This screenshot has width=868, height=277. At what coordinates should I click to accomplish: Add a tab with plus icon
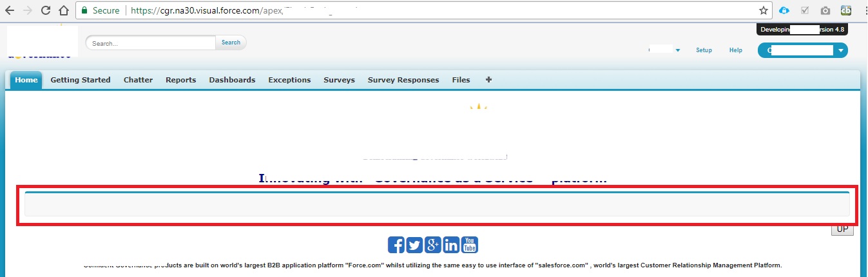488,80
